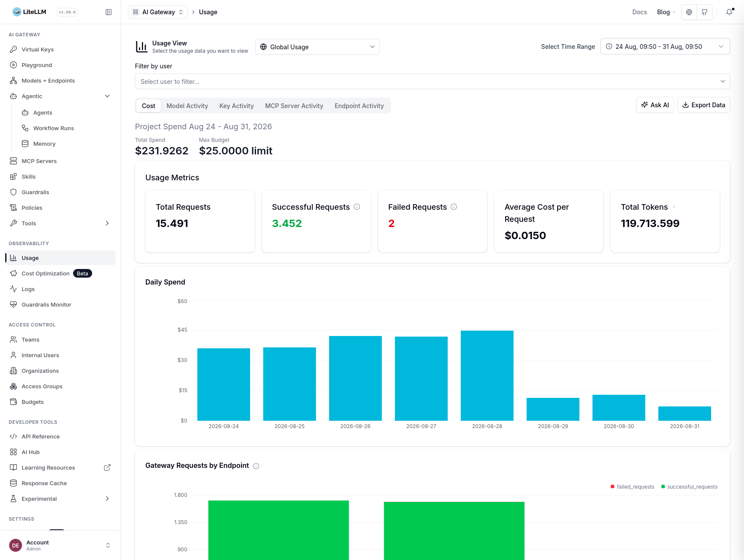Click the Daily Spend bar for 2026-08-31

[x=685, y=413]
